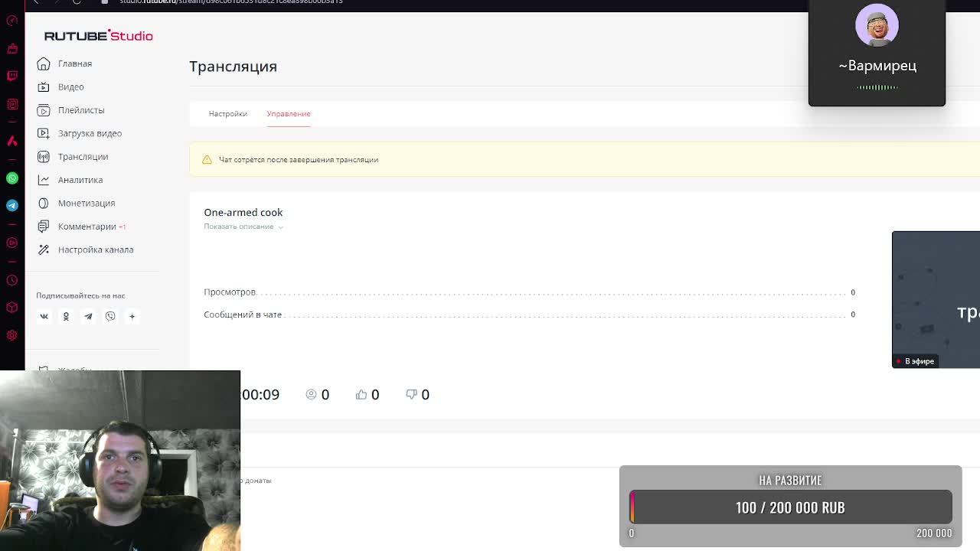
Task: Click the chat deletion warning banner text
Action: pyautogui.click(x=299, y=160)
